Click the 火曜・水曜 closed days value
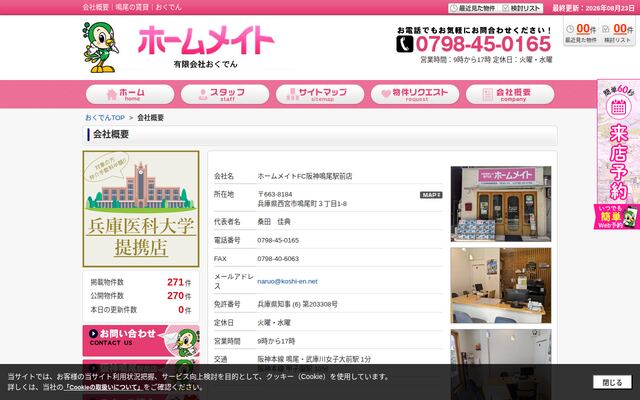This screenshot has width=640, height=400. (x=274, y=322)
